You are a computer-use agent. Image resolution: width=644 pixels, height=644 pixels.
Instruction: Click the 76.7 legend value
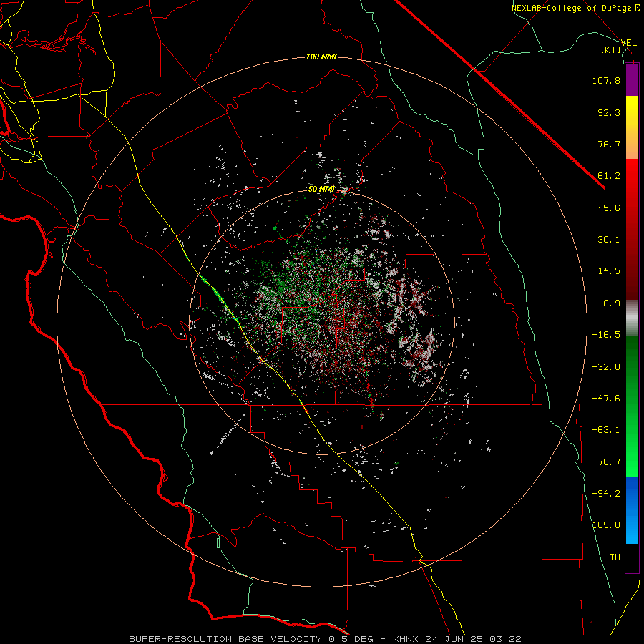[609, 144]
